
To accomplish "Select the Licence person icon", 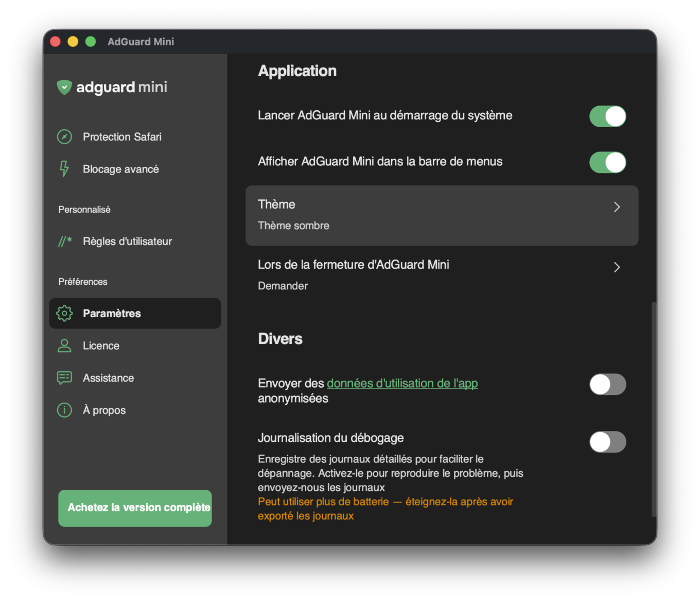I will pyautogui.click(x=64, y=346).
